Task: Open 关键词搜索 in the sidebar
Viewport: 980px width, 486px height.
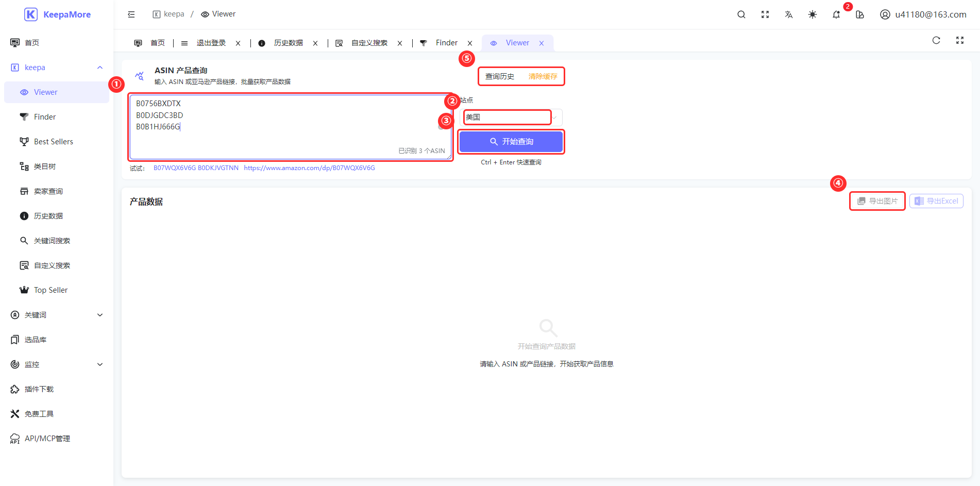Action: pyautogui.click(x=57, y=241)
